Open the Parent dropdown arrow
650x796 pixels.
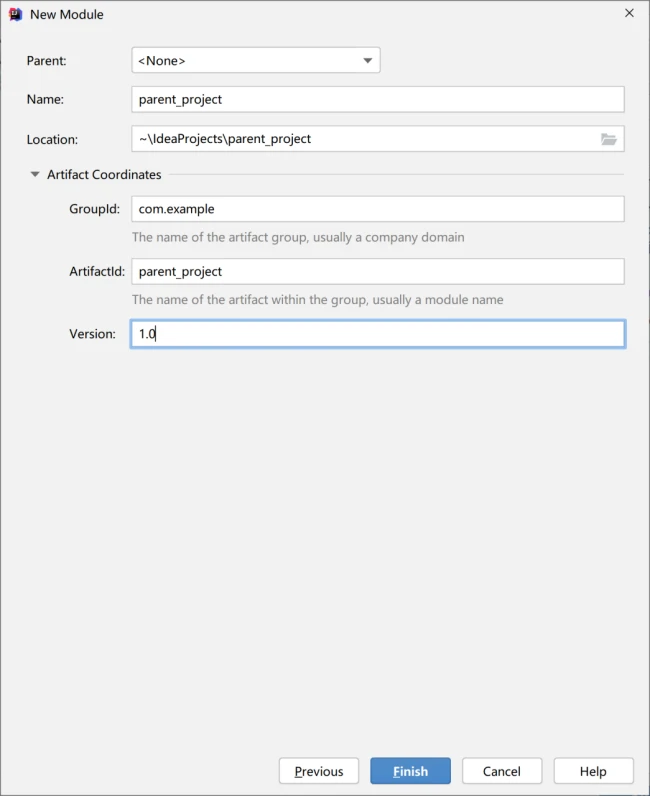click(x=368, y=60)
